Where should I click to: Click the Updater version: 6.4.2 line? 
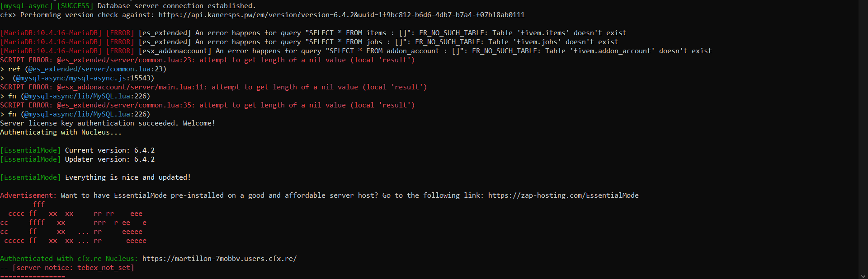point(109,159)
